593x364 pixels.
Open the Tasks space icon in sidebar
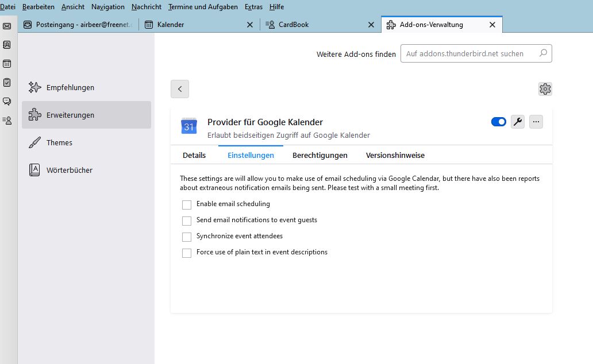coord(7,83)
